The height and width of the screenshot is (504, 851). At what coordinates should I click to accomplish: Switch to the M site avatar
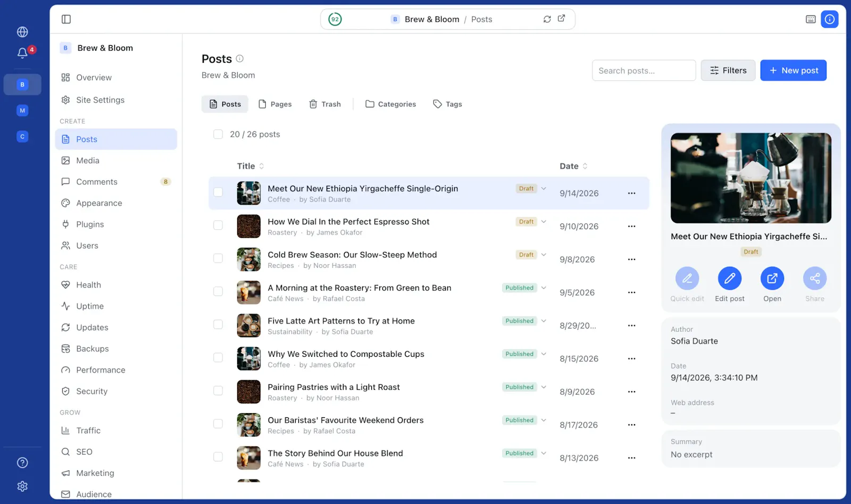pos(22,111)
